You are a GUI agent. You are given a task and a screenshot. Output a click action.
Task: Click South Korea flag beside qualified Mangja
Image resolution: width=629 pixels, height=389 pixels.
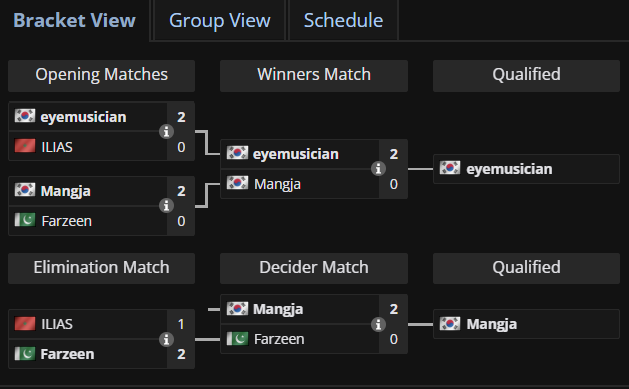coord(450,323)
